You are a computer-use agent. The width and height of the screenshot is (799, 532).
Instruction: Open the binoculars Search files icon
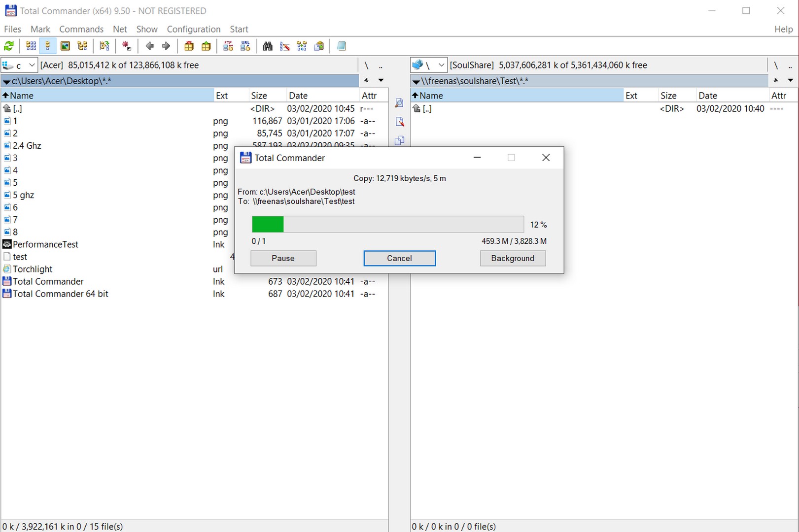coord(267,46)
